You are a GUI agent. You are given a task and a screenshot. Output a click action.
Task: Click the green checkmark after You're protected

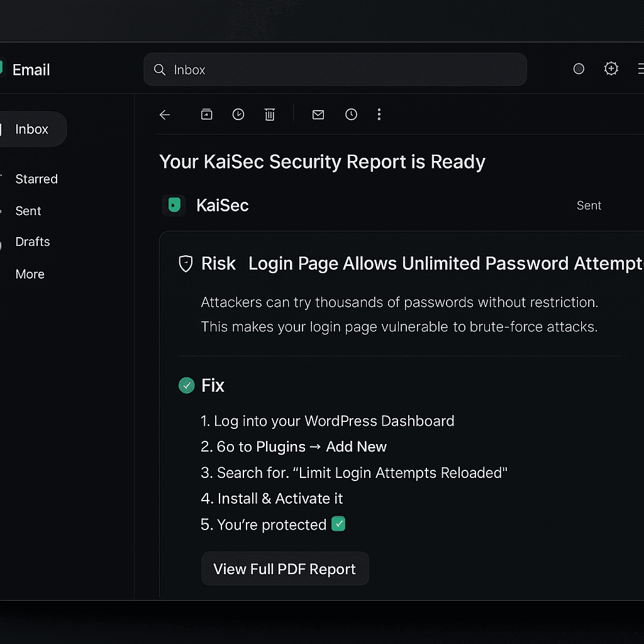(338, 524)
